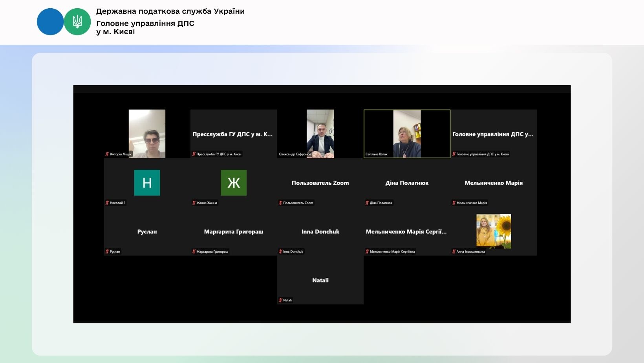Open the Державна податкова служба України title
Image resolution: width=644 pixels, height=363 pixels.
click(x=170, y=11)
